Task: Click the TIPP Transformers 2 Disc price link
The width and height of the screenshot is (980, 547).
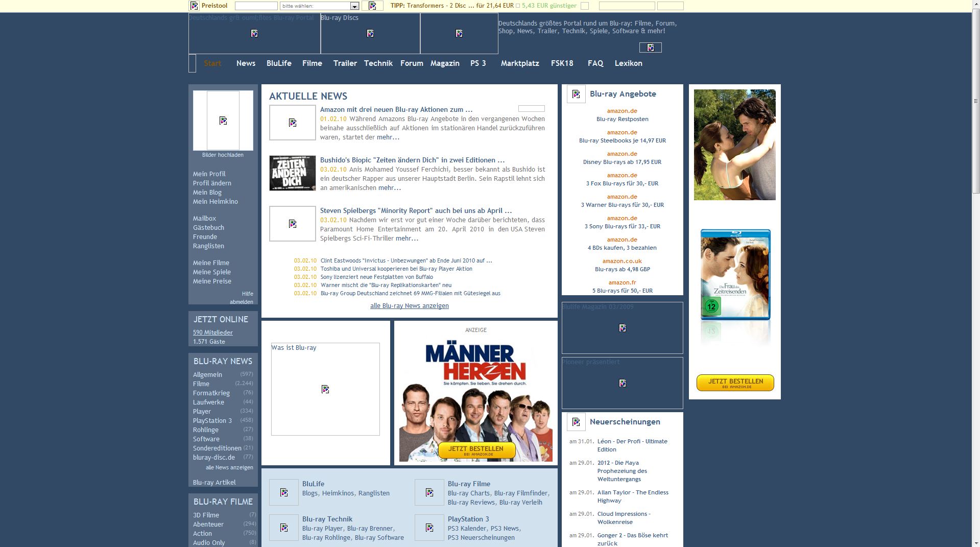Action: pos(460,6)
